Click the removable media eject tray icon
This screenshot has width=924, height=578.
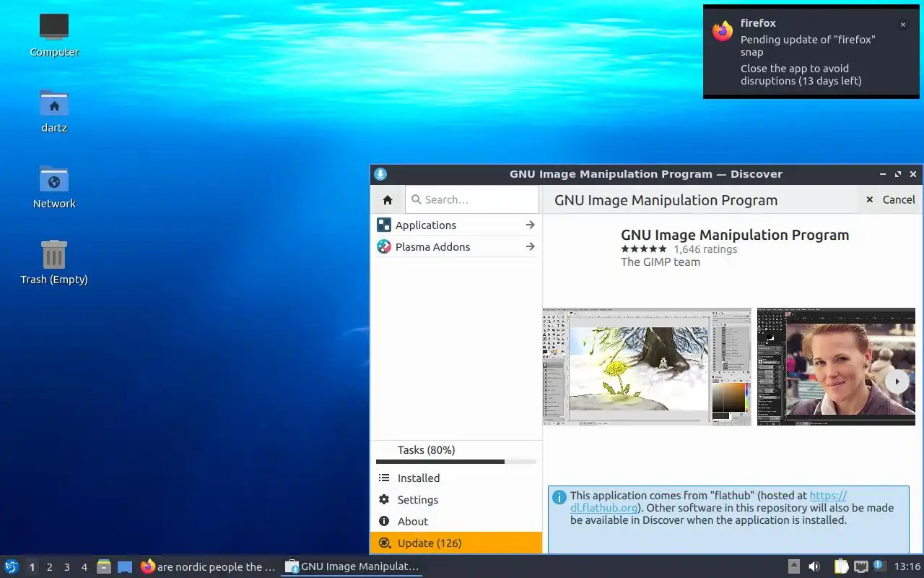click(793, 566)
